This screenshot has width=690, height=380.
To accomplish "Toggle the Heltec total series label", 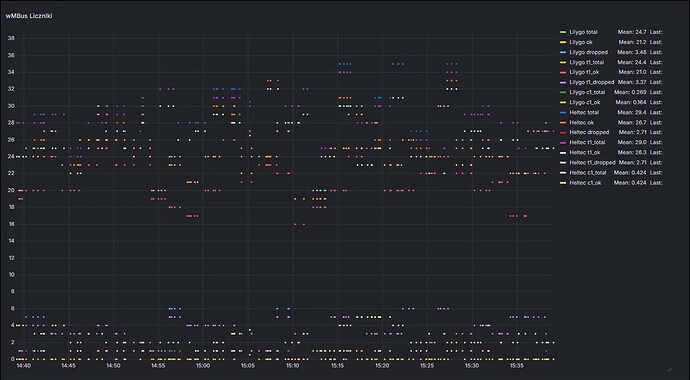I will click(x=584, y=113).
